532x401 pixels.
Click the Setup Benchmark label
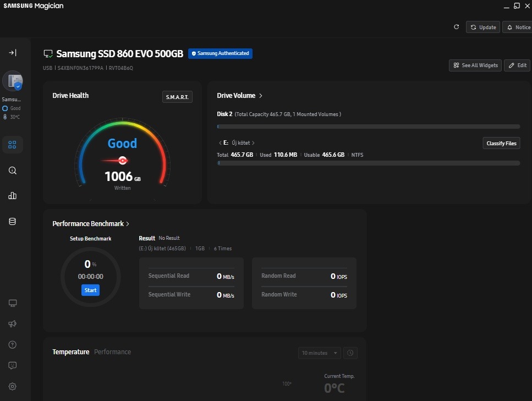[91, 239]
